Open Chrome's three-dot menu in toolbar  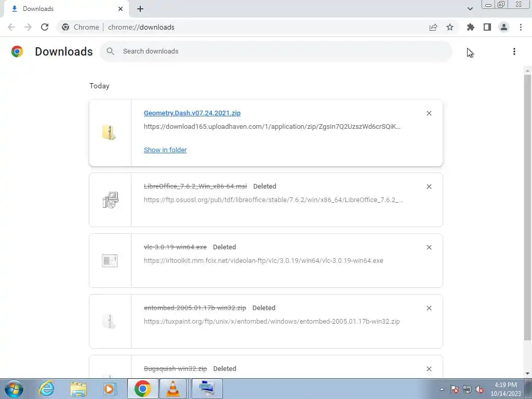point(521,27)
